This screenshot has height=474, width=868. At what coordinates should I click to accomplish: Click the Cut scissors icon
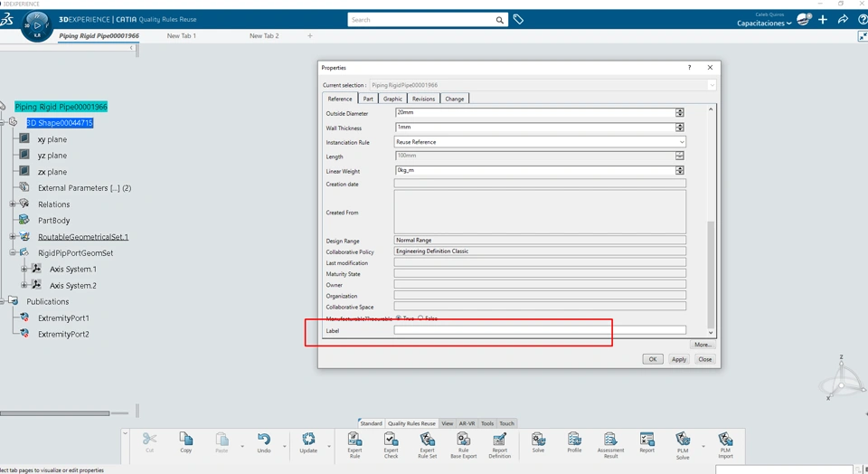149,439
